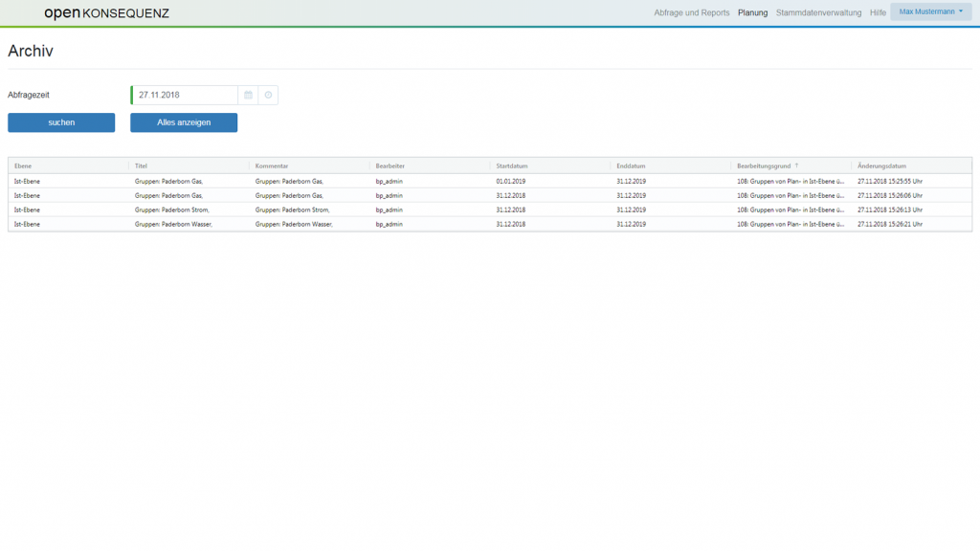980x551 pixels.
Task: Select the row starting 01.01.2019
Action: coord(513,181)
